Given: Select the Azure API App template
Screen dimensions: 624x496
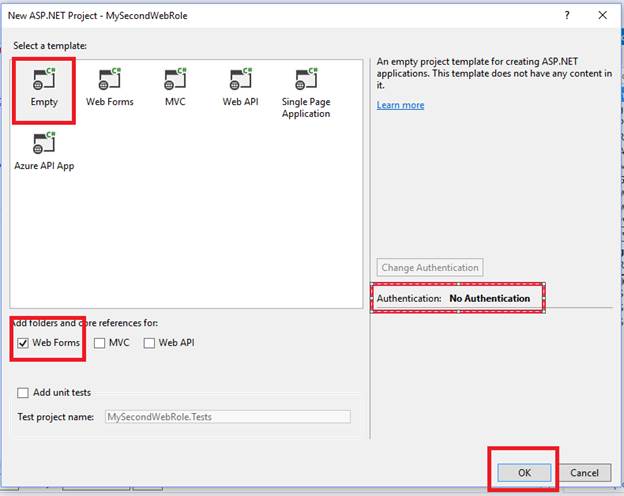Looking at the screenshot, I should tap(44, 151).
